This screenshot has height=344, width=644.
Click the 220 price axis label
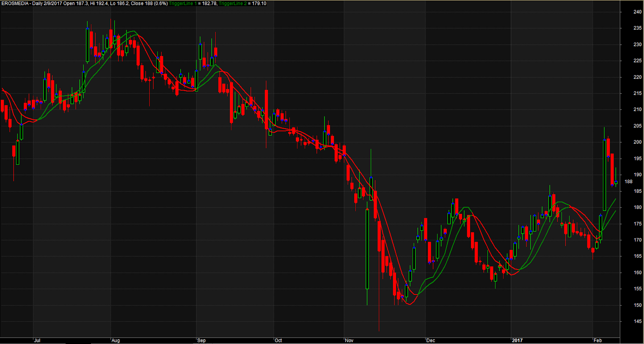tap(638, 77)
